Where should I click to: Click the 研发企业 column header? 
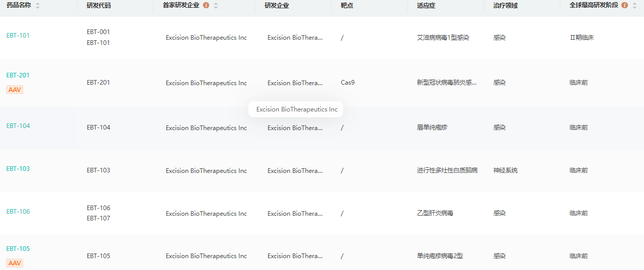pyautogui.click(x=277, y=6)
